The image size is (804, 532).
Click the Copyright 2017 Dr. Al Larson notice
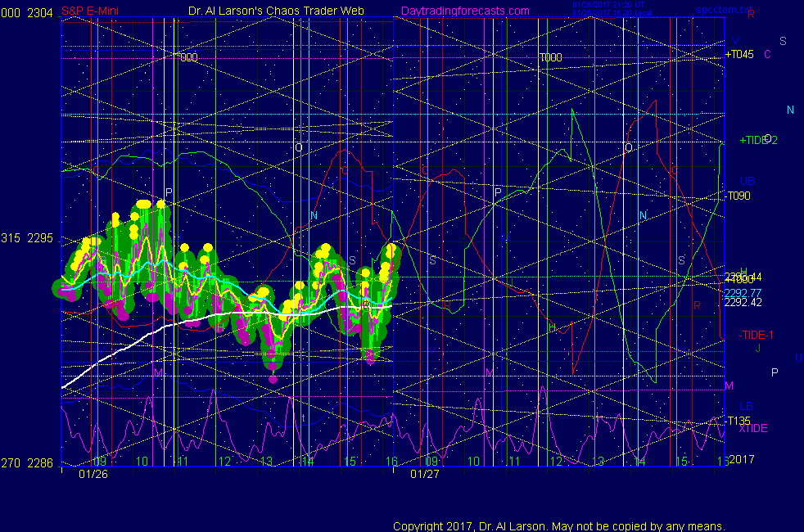559,526
